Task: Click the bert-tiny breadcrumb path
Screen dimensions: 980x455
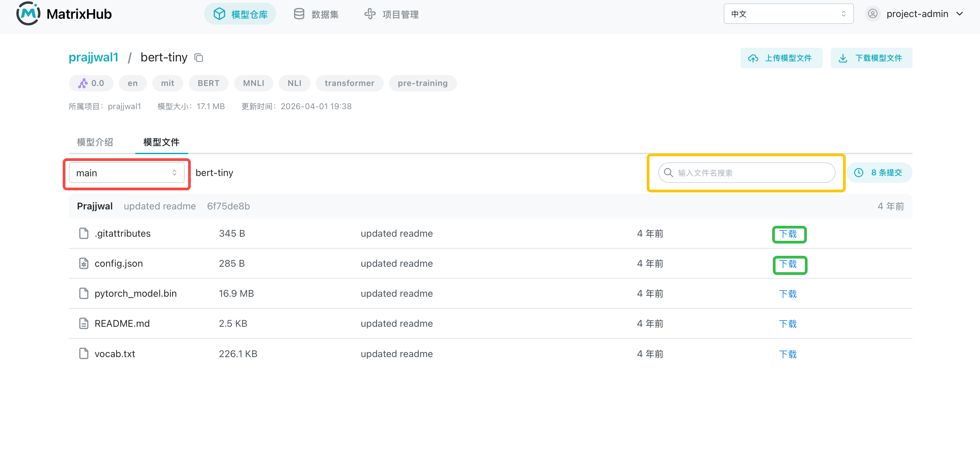Action: [214, 173]
